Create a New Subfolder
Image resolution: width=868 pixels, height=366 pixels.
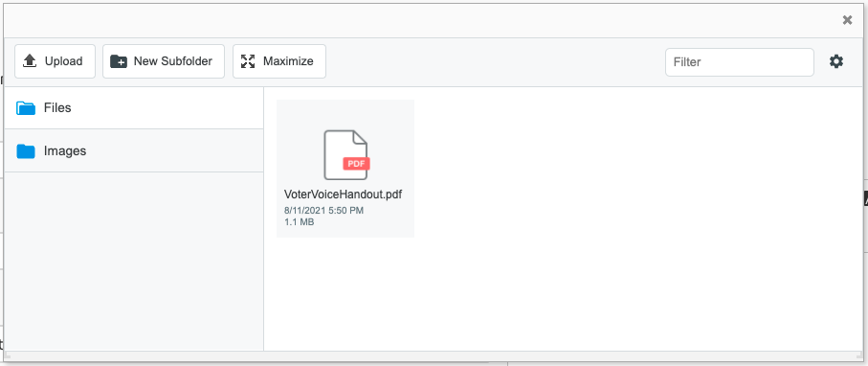click(x=164, y=61)
